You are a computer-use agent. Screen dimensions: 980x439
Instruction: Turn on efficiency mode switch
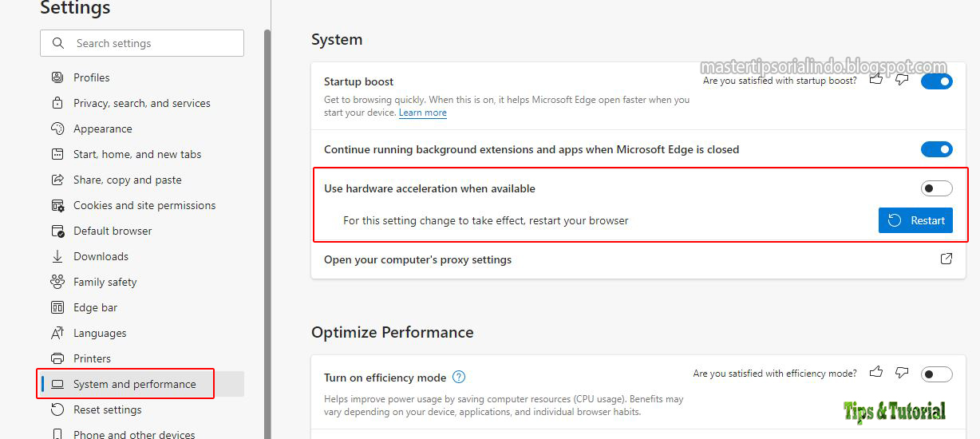[936, 374]
